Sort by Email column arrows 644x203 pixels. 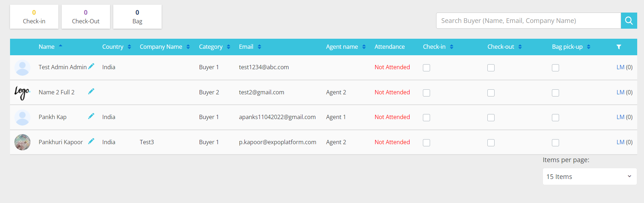coord(259,47)
